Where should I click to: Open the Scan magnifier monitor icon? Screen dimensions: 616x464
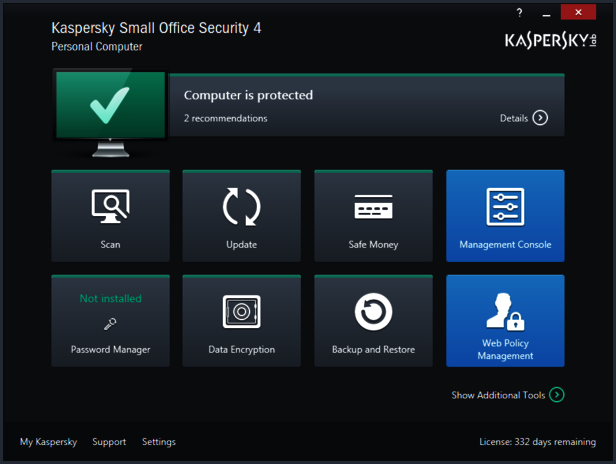click(x=110, y=207)
